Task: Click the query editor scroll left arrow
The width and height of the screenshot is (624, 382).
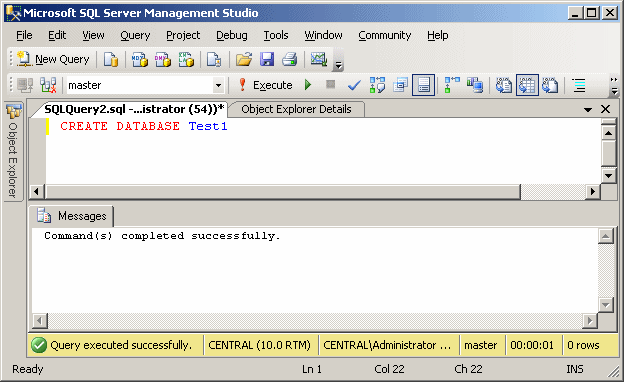Action: [x=37, y=191]
